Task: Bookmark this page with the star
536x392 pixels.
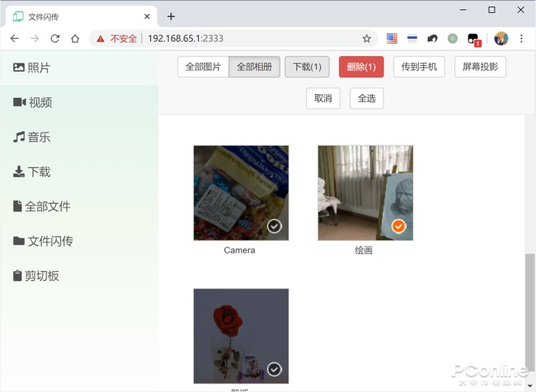Action: point(367,38)
